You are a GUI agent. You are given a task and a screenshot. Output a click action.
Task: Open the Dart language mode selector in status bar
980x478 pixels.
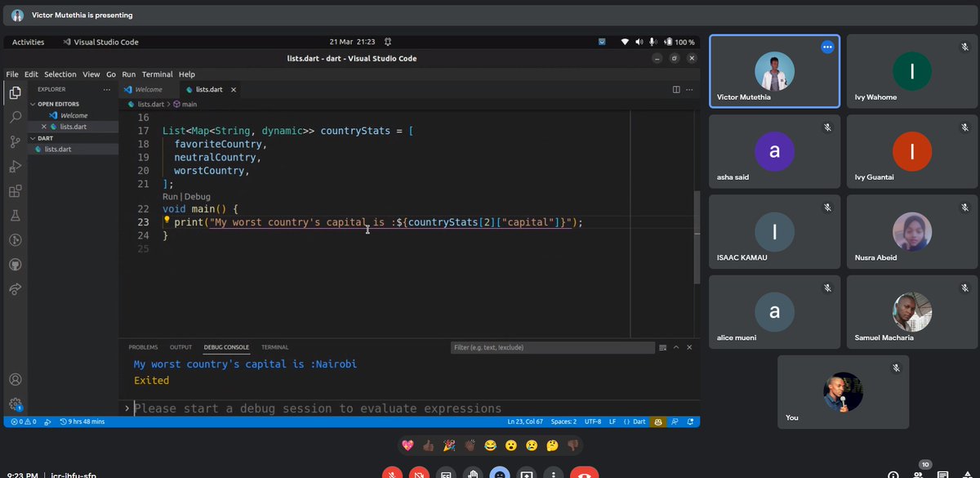[x=636, y=422]
